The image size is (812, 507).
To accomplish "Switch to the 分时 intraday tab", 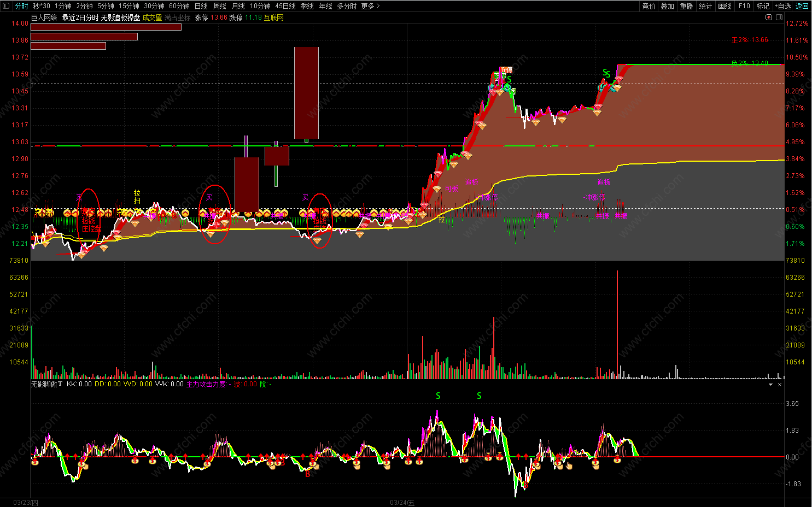I will click(x=21, y=6).
